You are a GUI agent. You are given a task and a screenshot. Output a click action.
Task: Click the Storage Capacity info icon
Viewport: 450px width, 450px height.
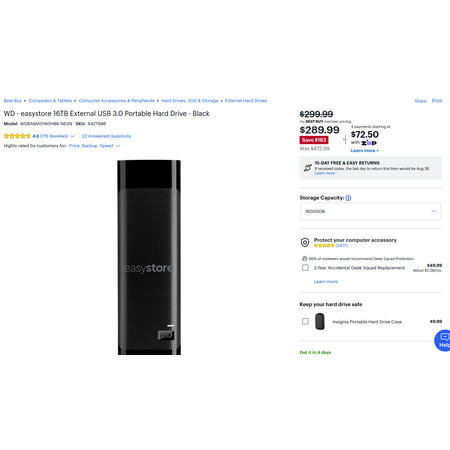[348, 198]
